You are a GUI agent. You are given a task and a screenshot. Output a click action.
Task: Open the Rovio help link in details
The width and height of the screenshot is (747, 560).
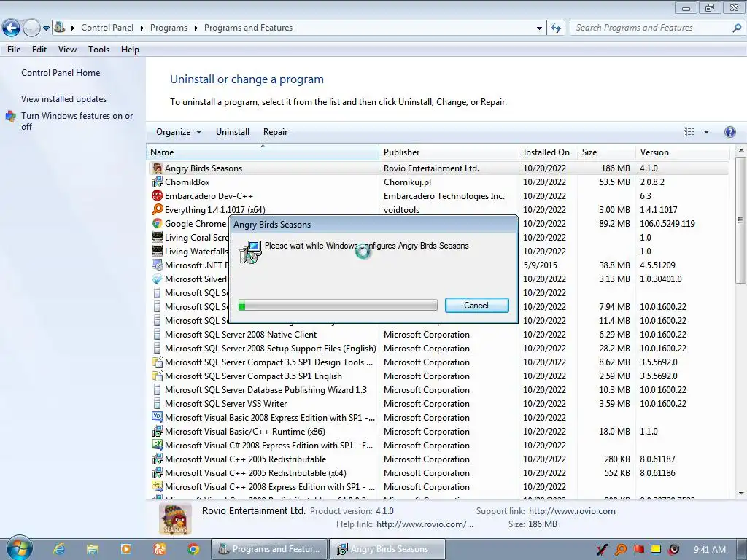pyautogui.click(x=425, y=524)
